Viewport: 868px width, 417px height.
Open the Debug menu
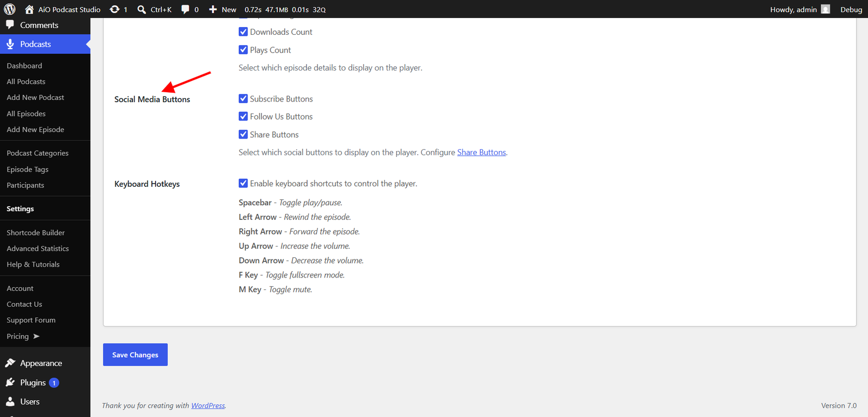tap(851, 9)
